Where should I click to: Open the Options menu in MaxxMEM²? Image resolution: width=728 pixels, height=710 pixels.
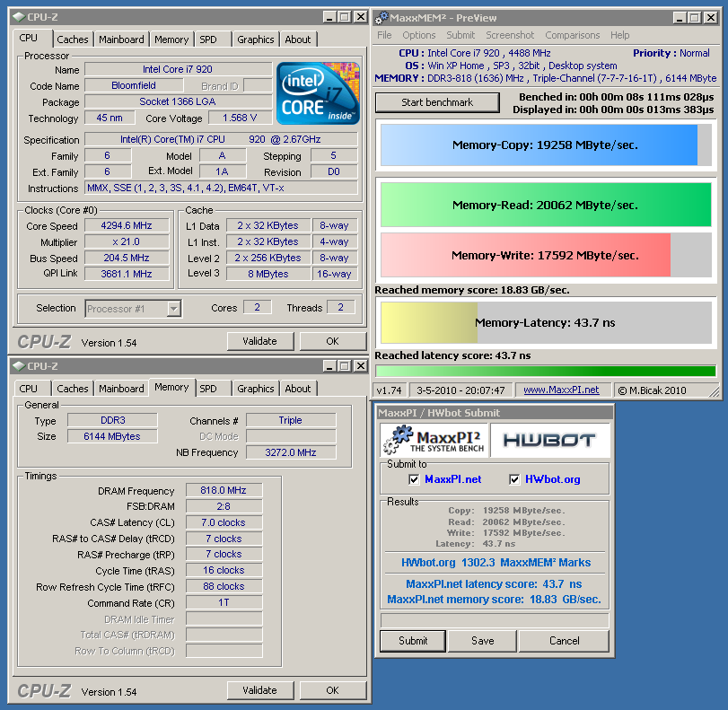pyautogui.click(x=419, y=35)
